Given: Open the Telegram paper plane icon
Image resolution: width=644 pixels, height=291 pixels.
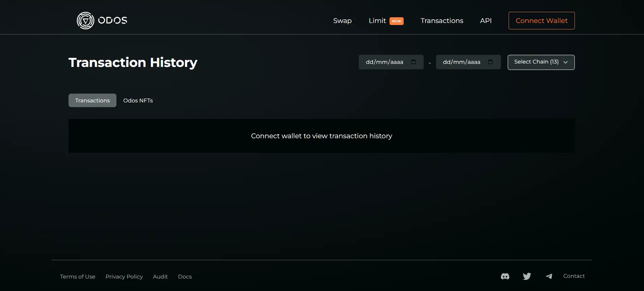Looking at the screenshot, I should (x=549, y=276).
